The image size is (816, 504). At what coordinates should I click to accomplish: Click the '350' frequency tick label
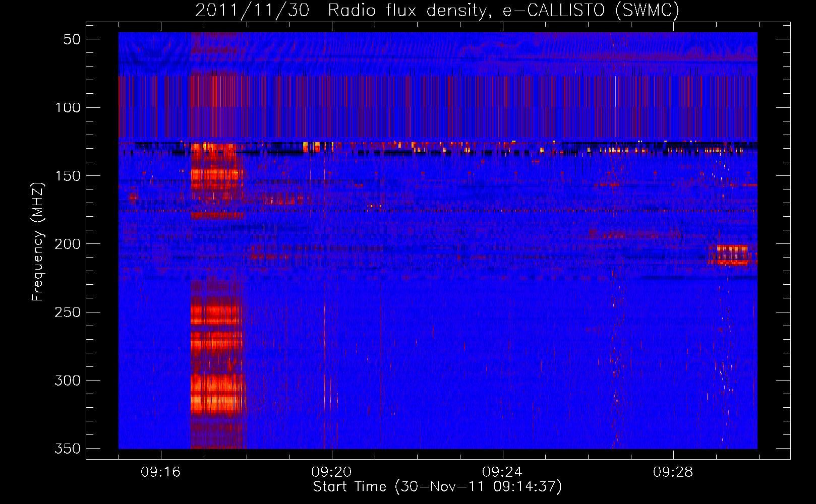pos(68,449)
